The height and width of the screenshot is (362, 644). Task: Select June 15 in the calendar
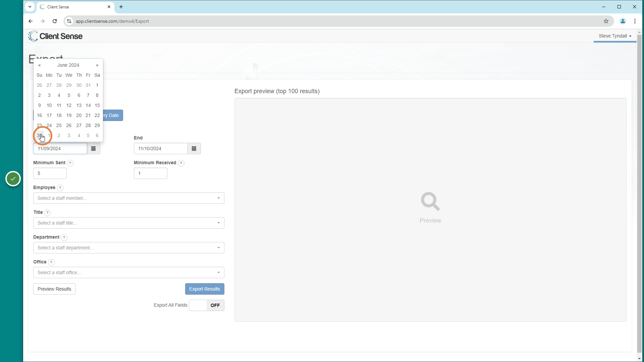pos(97,105)
